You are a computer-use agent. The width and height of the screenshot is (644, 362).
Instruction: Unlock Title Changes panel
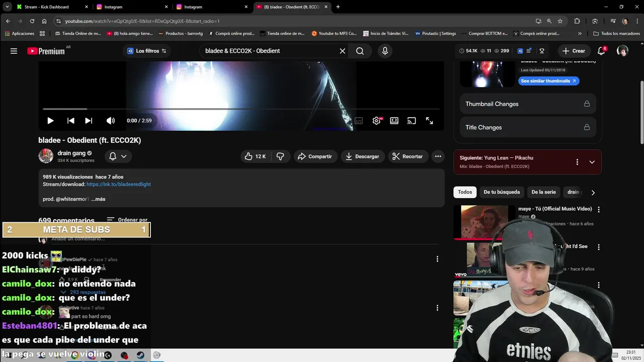(528, 127)
